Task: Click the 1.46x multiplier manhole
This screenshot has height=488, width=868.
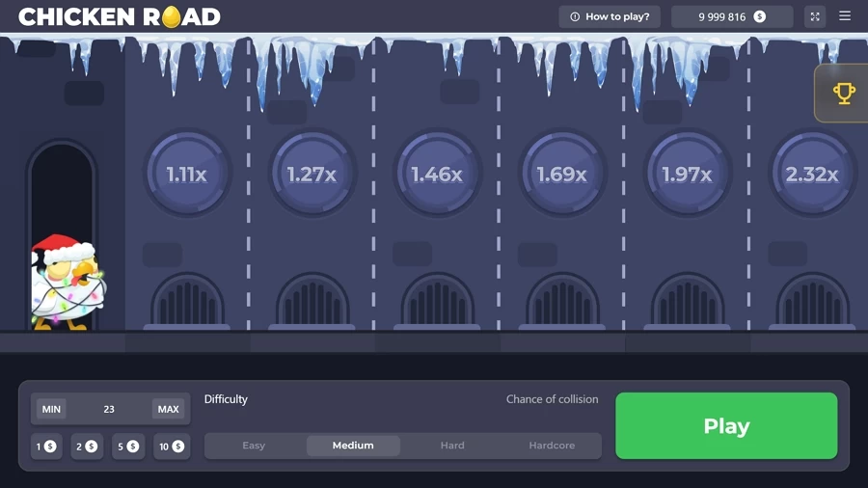Action: pyautogui.click(x=437, y=174)
